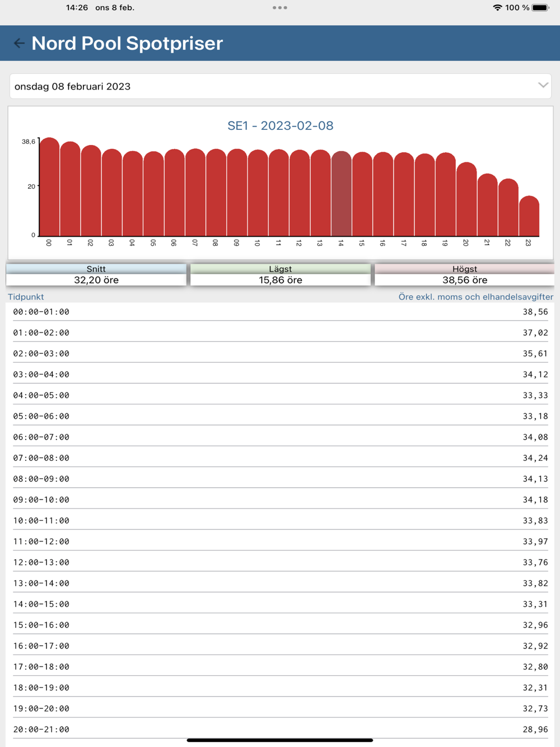Select row 10:00-11:00
560x747 pixels.
(x=280, y=520)
